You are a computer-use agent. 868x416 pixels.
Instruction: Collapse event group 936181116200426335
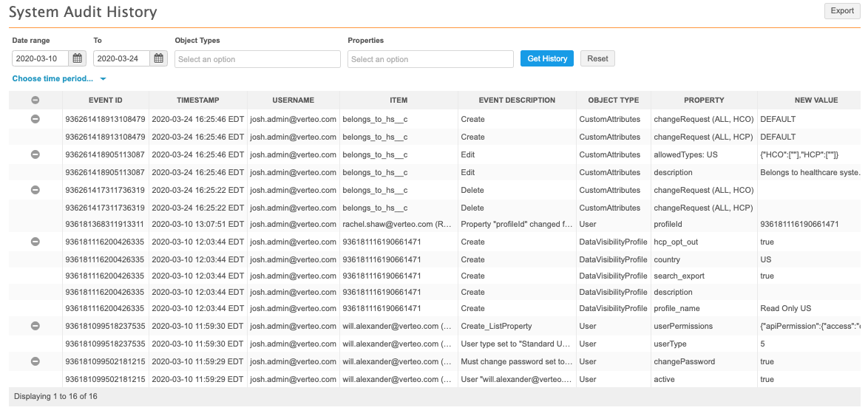coord(35,242)
